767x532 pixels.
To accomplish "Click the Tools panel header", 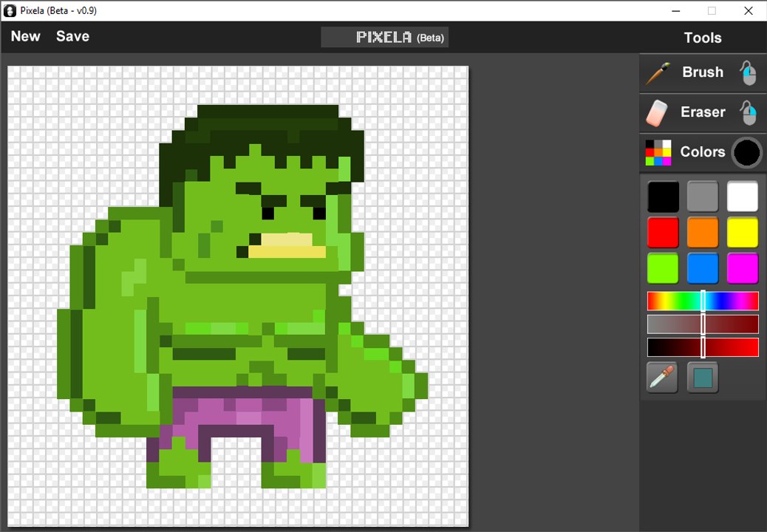I will (x=703, y=38).
